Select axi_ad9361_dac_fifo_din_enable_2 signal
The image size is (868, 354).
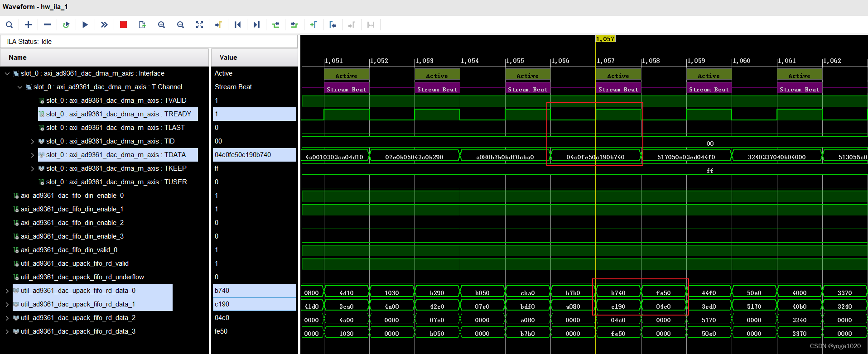pos(72,223)
